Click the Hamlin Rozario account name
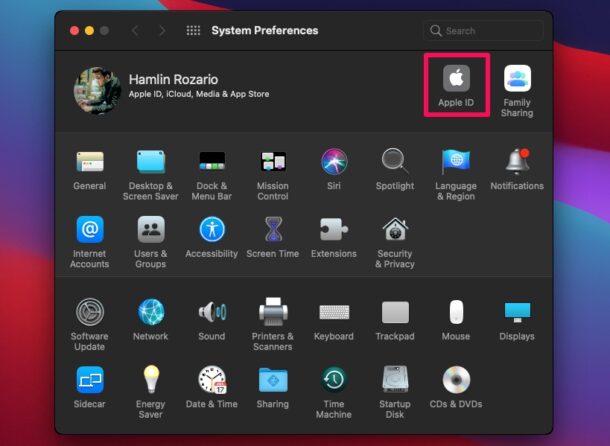The height and width of the screenshot is (446, 610). point(174,79)
